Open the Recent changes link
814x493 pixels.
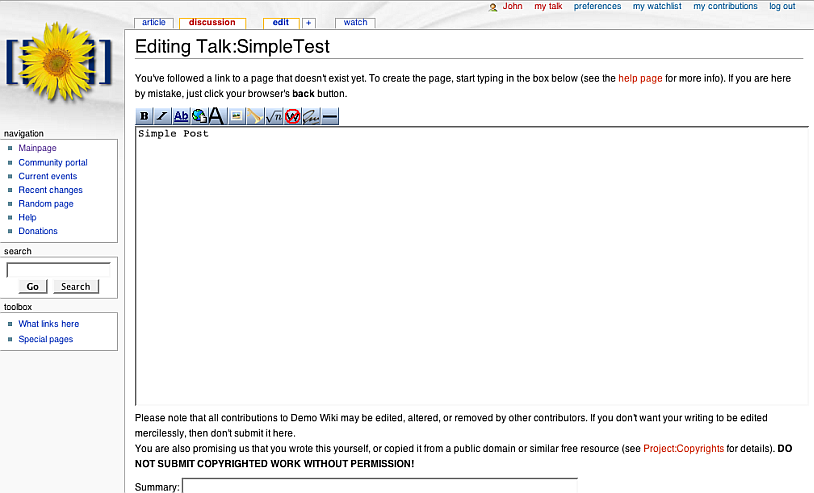50,190
